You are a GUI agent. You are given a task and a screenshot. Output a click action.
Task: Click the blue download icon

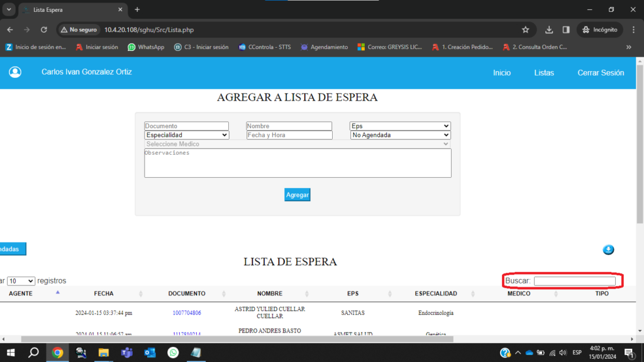(x=608, y=250)
